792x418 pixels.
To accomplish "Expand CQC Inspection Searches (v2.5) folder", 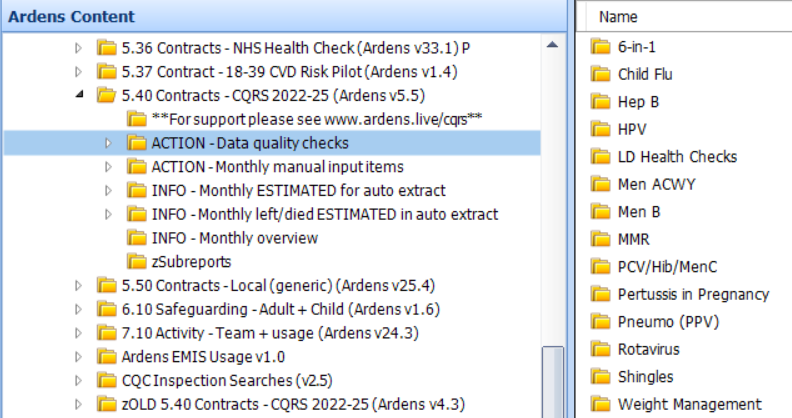I will click(x=78, y=380).
